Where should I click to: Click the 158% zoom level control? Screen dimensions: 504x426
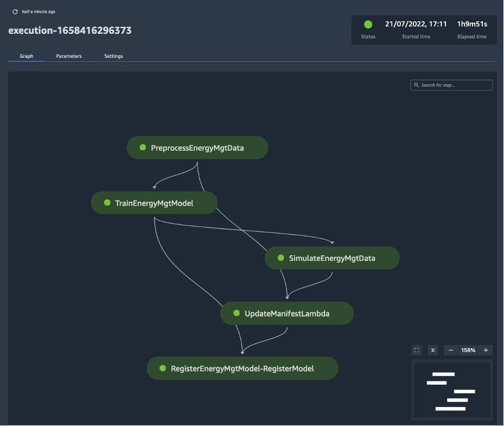[x=468, y=350]
